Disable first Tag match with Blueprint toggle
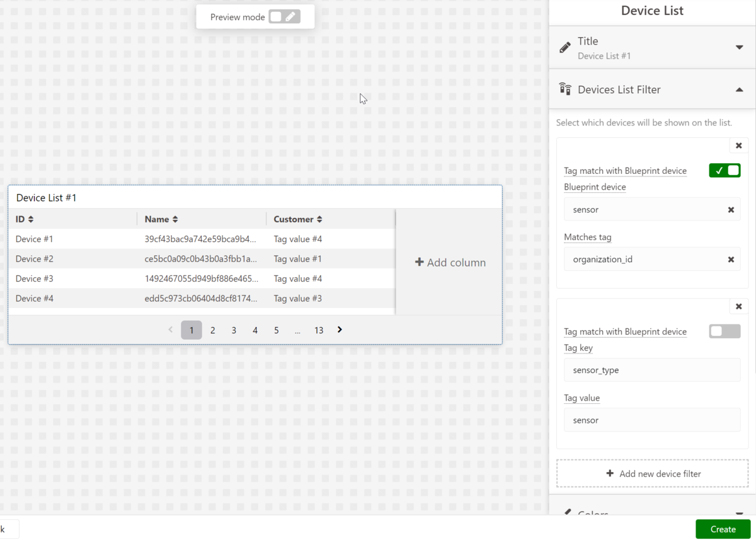Viewport: 756px width, 540px height. tap(724, 170)
